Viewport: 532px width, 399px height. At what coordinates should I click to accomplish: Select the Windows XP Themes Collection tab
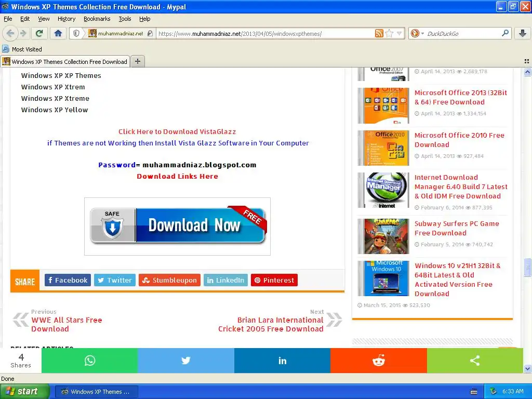(x=65, y=61)
